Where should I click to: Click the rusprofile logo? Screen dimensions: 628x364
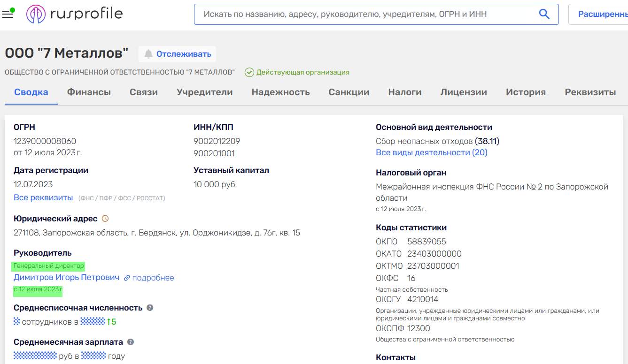tap(75, 14)
